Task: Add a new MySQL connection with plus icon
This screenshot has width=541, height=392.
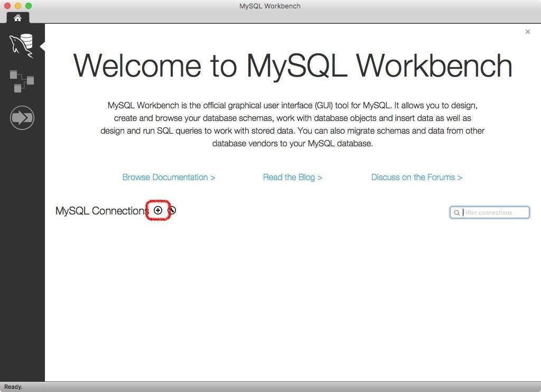Action: 158,210
